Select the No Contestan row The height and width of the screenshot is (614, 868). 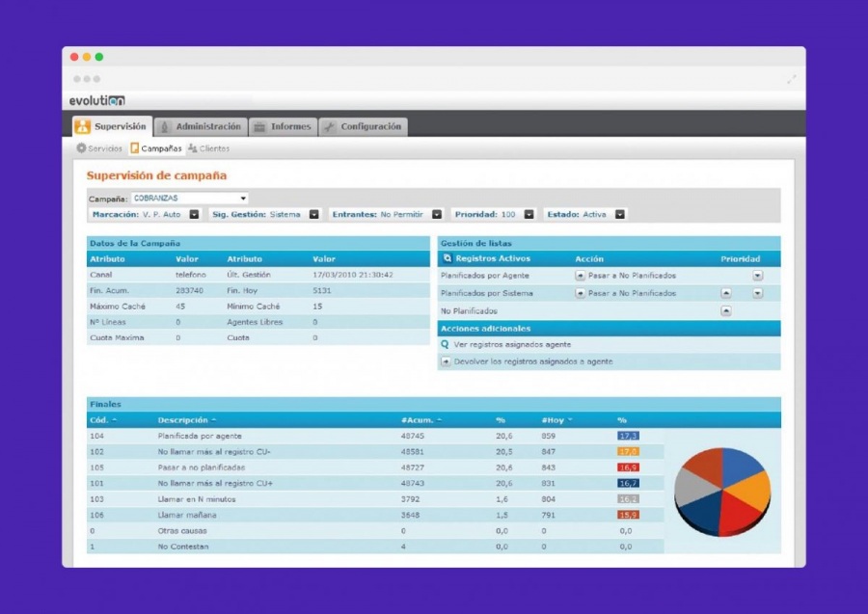375,547
